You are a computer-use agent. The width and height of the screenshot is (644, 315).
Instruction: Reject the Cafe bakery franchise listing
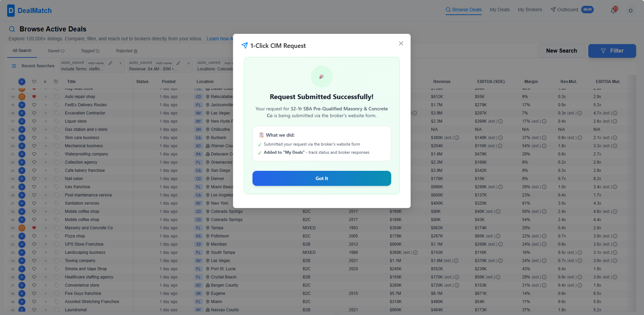tap(45, 171)
